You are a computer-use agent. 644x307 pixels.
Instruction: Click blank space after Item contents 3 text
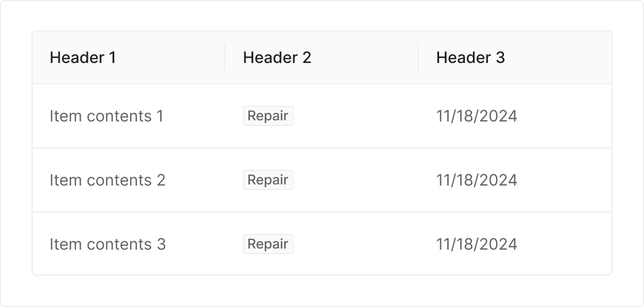[x=197, y=245]
